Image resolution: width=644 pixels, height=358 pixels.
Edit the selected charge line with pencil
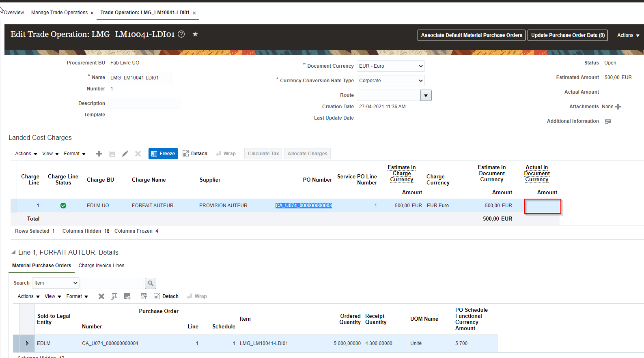125,154
